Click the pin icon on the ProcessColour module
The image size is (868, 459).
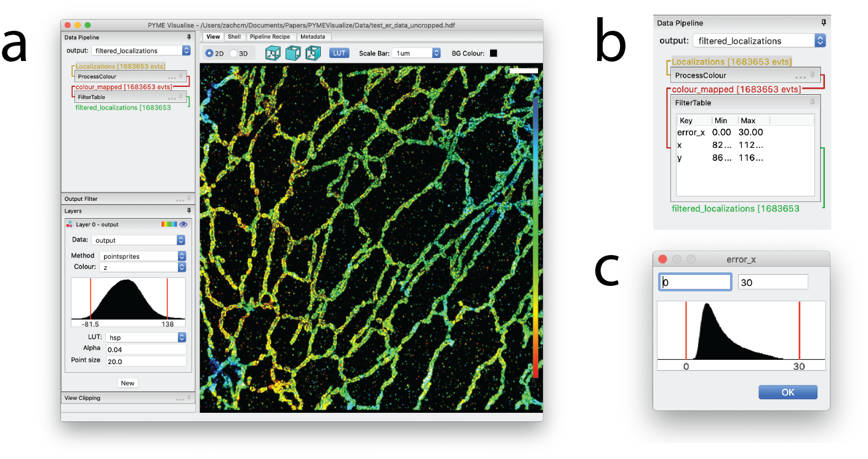[181, 76]
